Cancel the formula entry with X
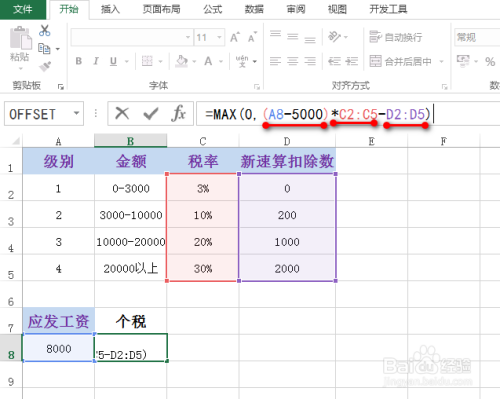 (x=122, y=114)
